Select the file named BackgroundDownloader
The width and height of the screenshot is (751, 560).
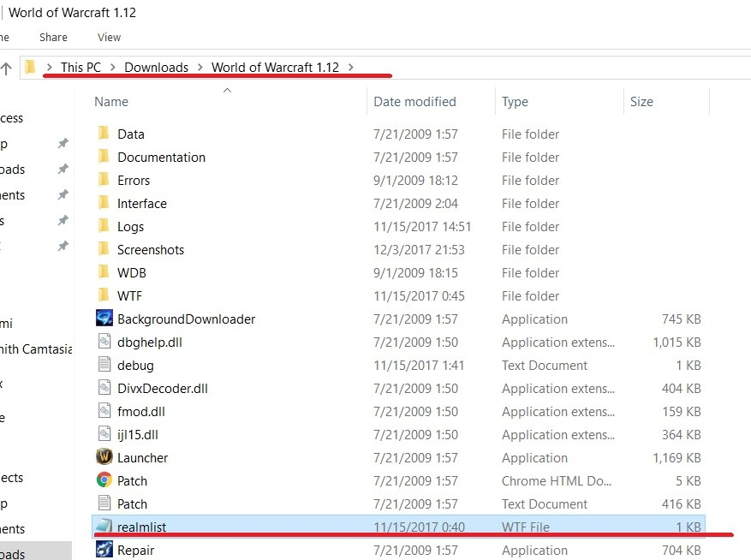coord(187,319)
